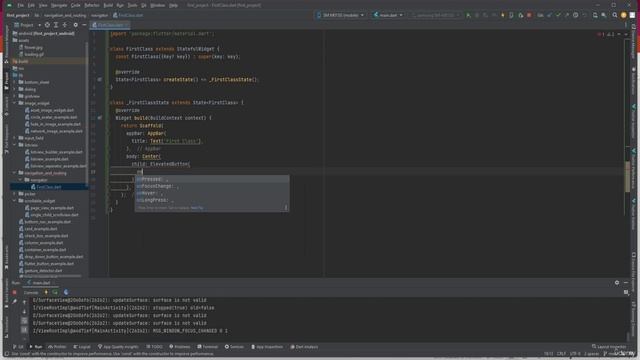Collapse the listview folder

pos(15,145)
